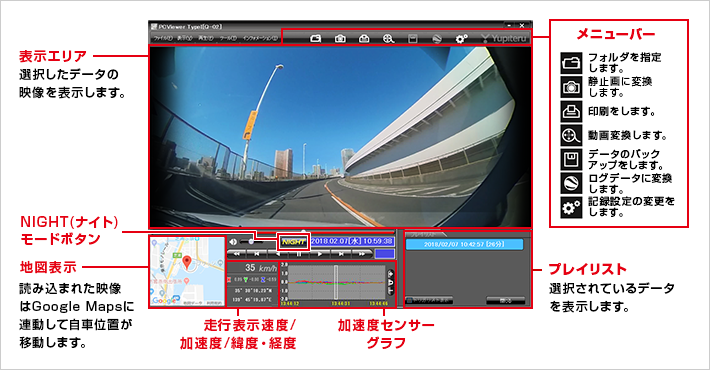Open the ツール(T) menu
The image size is (710, 370).
(x=228, y=38)
